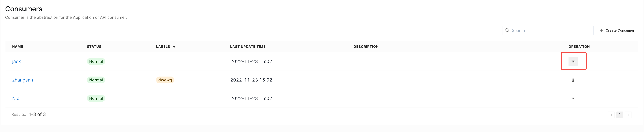Click trash icon in zhangsan row
This screenshot has width=644, height=132.
pyautogui.click(x=573, y=80)
